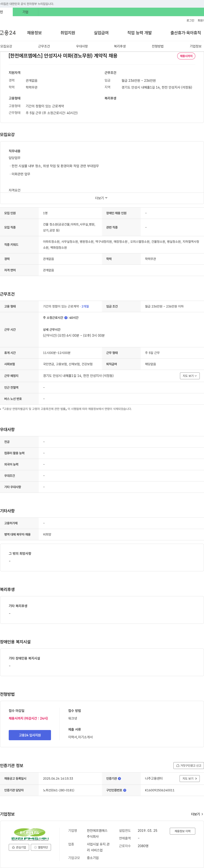The height and width of the screenshot is (868, 204).
Task: Click the 워크넷 application method text
Action: point(73,718)
